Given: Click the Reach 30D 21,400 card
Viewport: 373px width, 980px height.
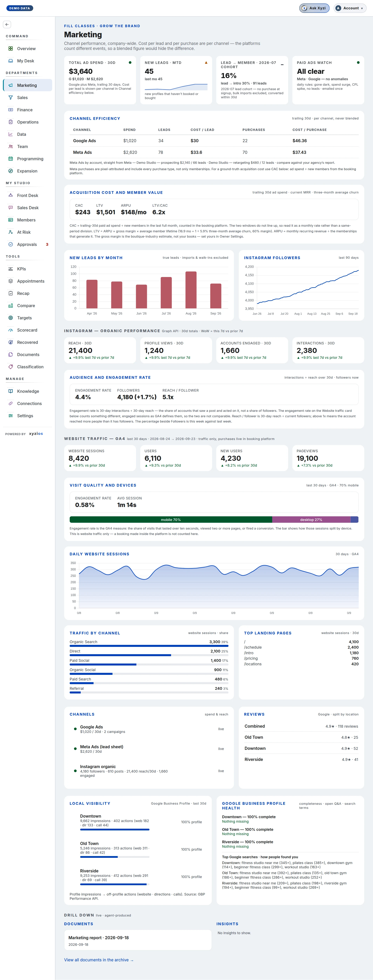Looking at the screenshot, I should (x=100, y=350).
